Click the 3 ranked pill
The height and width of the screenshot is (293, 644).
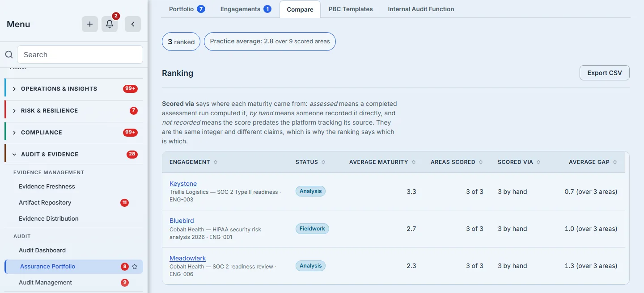(x=181, y=42)
